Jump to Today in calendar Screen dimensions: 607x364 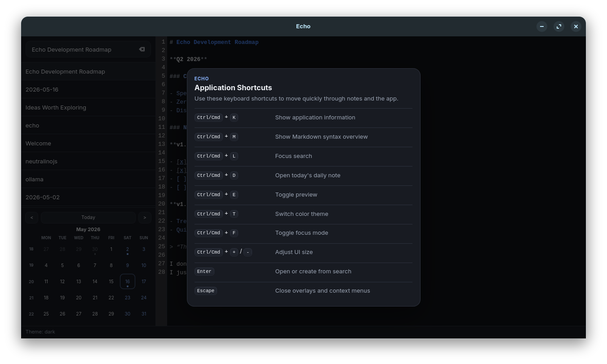[88, 217]
